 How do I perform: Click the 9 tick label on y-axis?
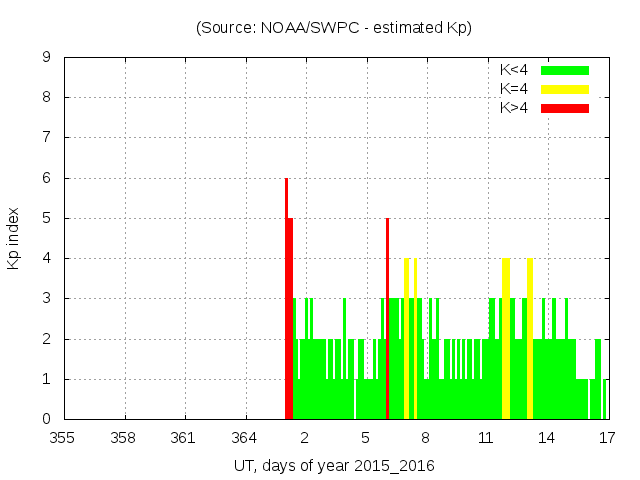47,58
